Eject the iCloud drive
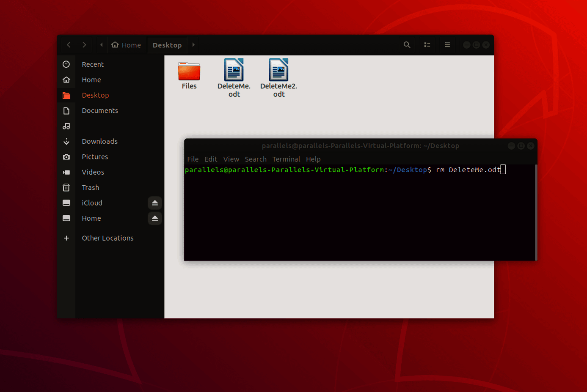 pyautogui.click(x=154, y=203)
